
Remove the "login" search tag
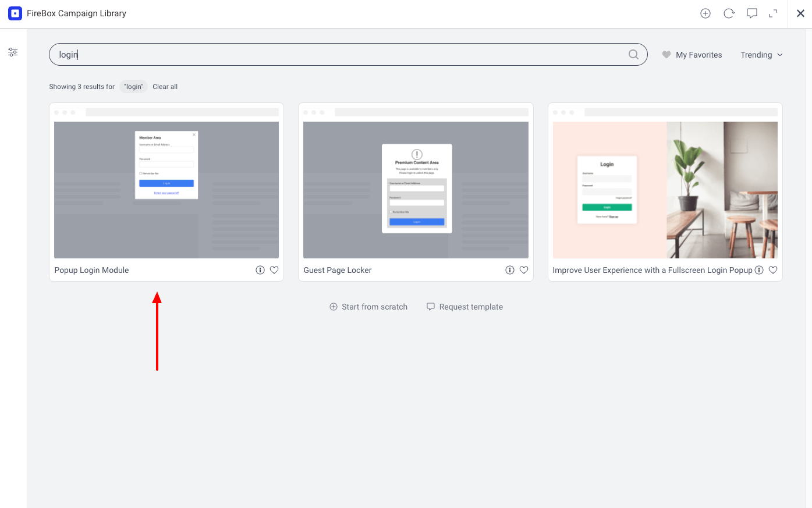coord(133,87)
